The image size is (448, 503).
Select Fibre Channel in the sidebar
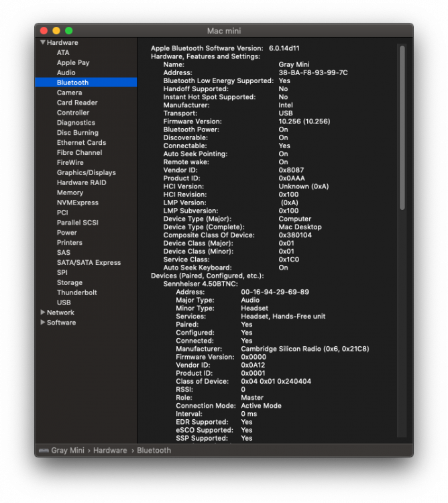point(80,152)
